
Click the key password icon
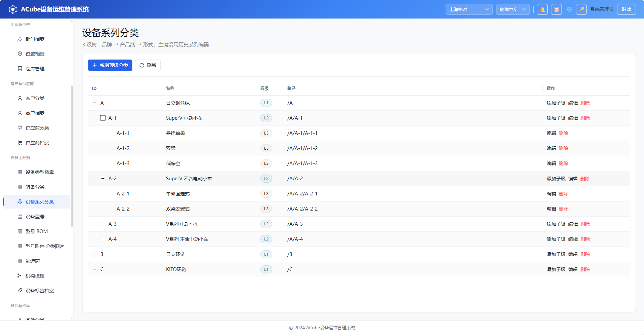581,9
